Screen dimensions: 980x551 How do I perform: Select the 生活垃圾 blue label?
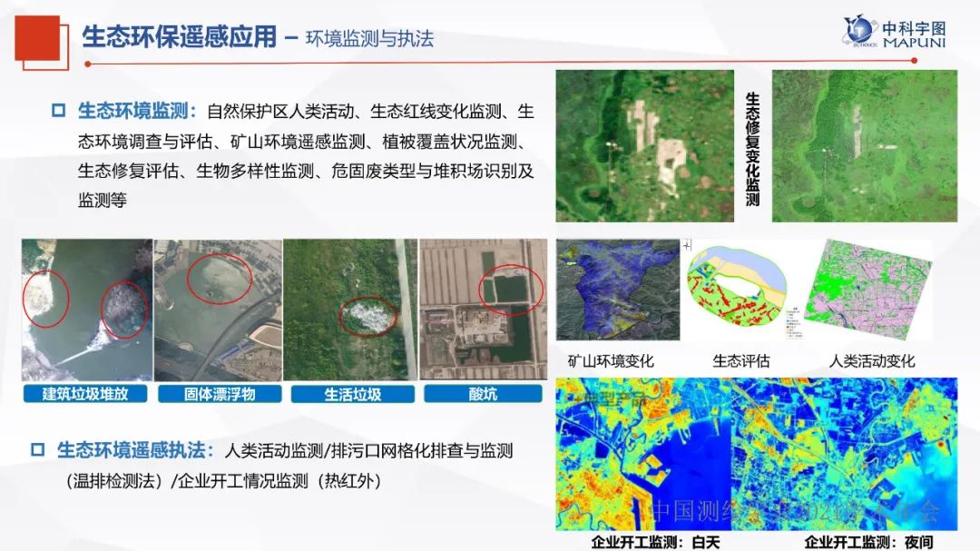352,394
